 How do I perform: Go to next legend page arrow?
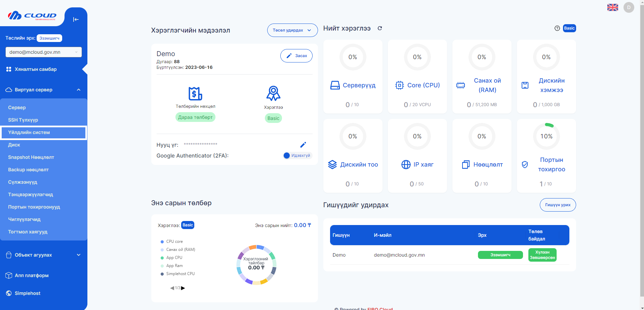click(x=183, y=288)
